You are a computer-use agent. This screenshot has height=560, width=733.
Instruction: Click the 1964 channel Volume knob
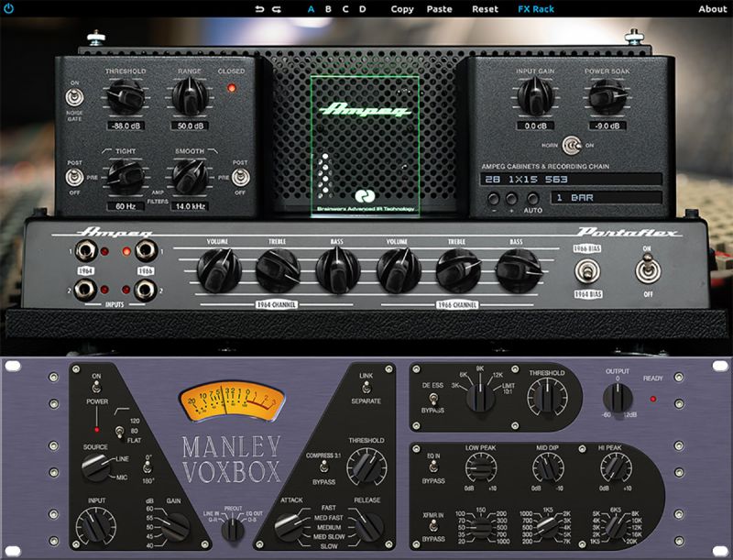click(218, 271)
